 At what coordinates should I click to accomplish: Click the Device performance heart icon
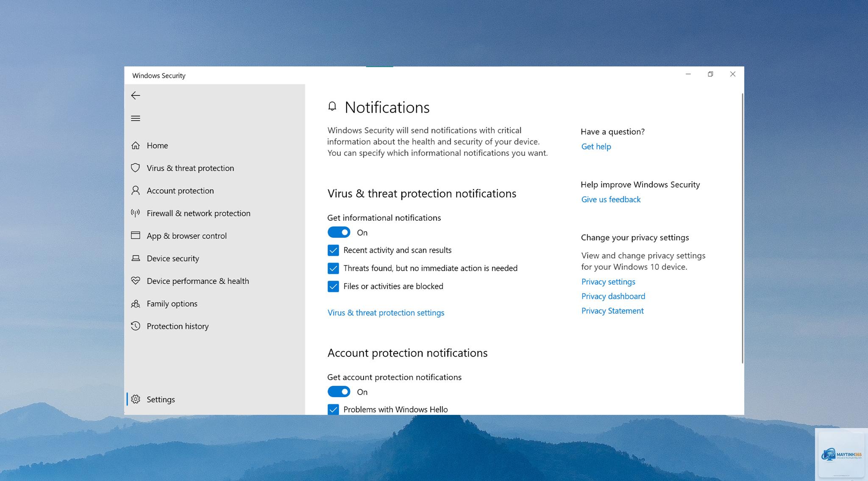[x=136, y=281]
